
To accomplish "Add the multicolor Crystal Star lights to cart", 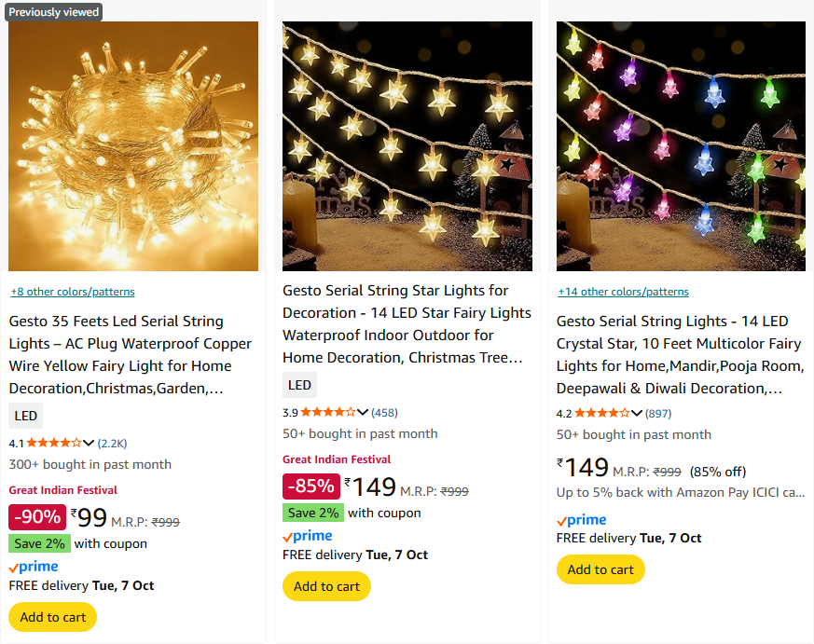I will coord(600,569).
